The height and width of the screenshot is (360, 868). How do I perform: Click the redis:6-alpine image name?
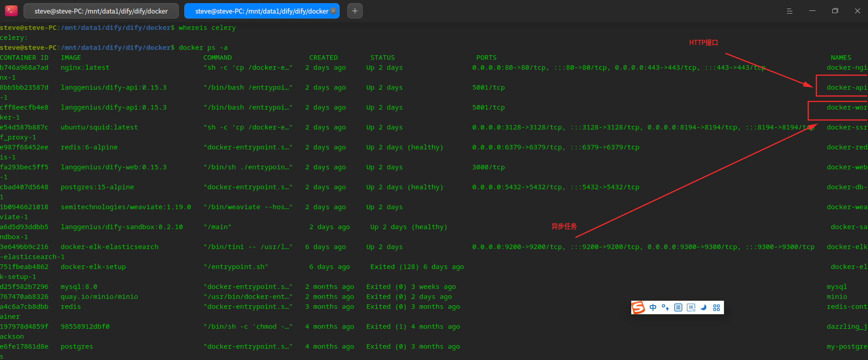(x=89, y=147)
